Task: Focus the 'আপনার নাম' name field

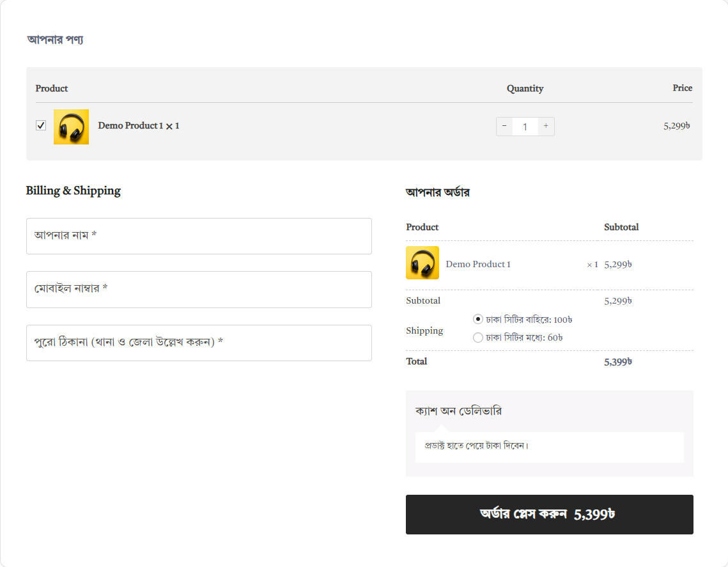Action: (199, 236)
